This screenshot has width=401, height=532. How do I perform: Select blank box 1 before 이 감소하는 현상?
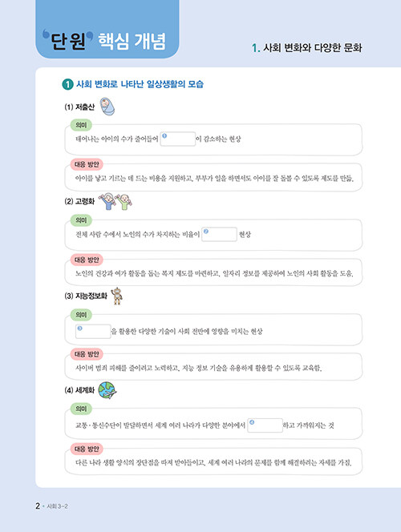[178, 139]
